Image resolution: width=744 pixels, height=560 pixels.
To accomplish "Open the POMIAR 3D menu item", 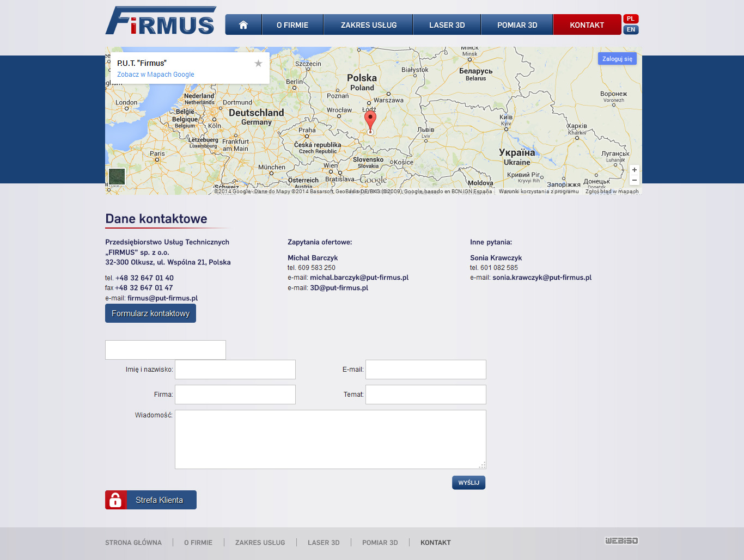I will (517, 25).
